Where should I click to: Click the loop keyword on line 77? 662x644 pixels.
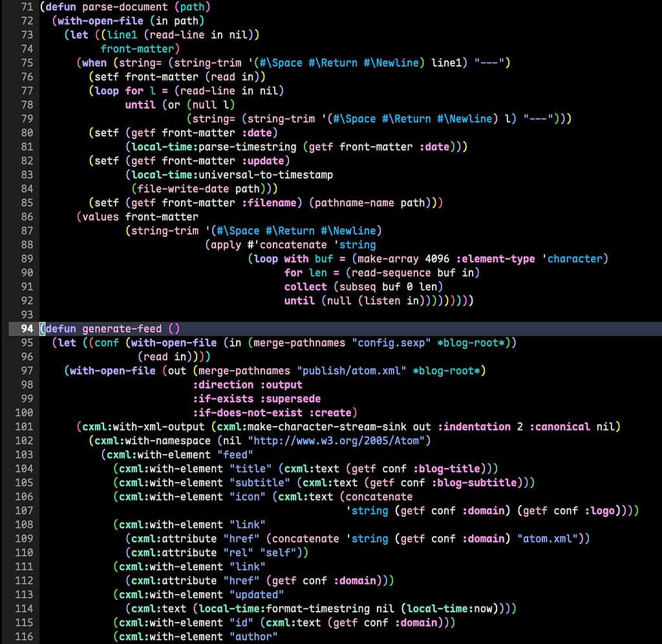coord(107,91)
